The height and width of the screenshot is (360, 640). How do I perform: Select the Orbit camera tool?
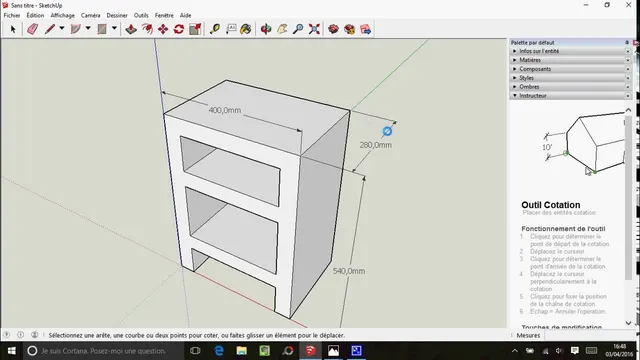coord(266,29)
